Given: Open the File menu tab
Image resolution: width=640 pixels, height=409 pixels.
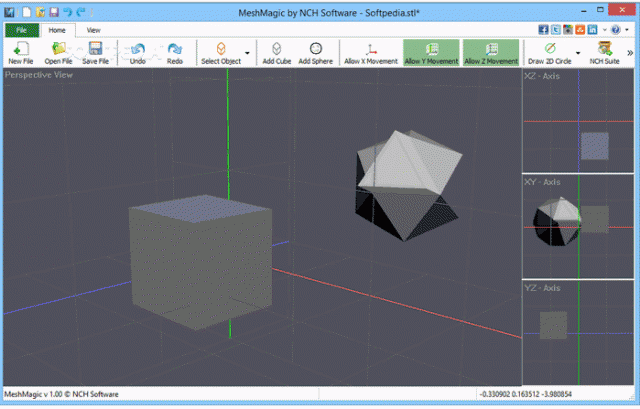Looking at the screenshot, I should click(21, 30).
